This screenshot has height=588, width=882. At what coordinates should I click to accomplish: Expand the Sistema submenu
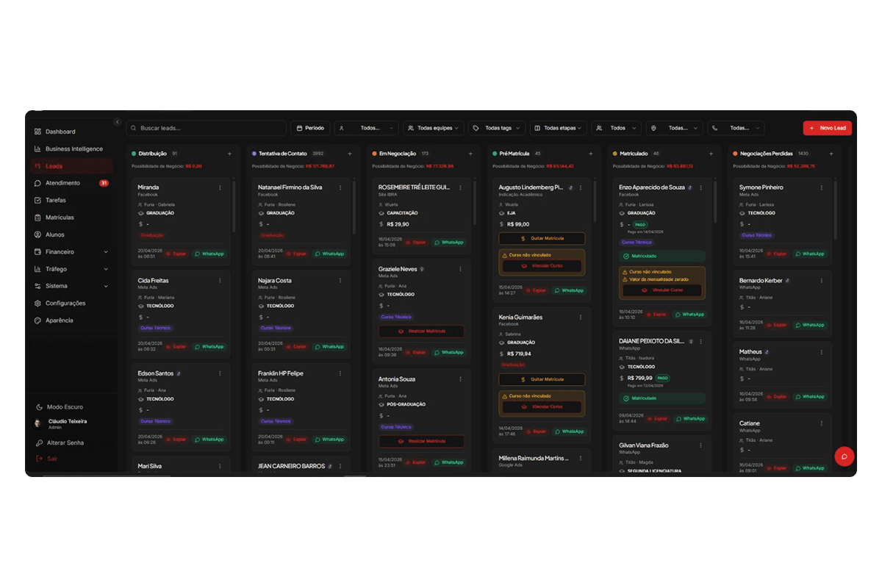click(x=71, y=286)
